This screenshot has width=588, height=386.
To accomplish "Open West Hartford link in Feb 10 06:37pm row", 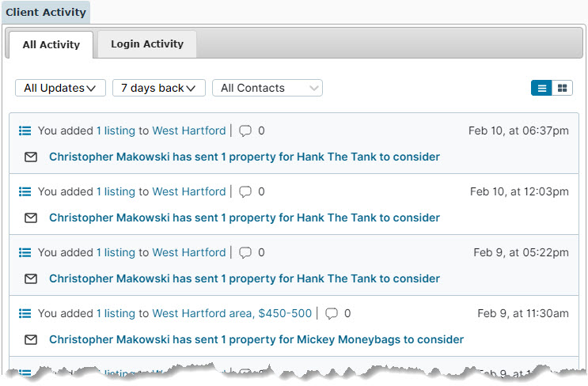I will pyautogui.click(x=189, y=131).
